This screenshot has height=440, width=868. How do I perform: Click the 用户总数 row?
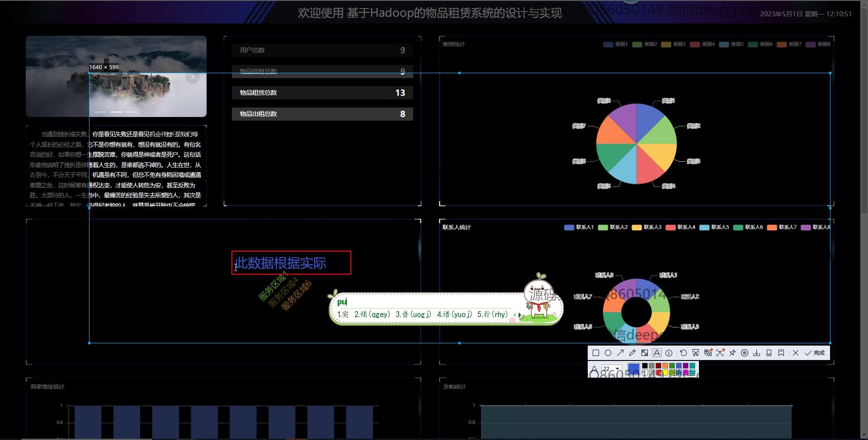(x=322, y=50)
